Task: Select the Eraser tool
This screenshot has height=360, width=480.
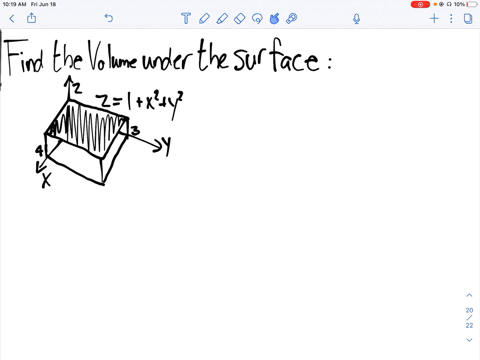Action: pos(240,18)
